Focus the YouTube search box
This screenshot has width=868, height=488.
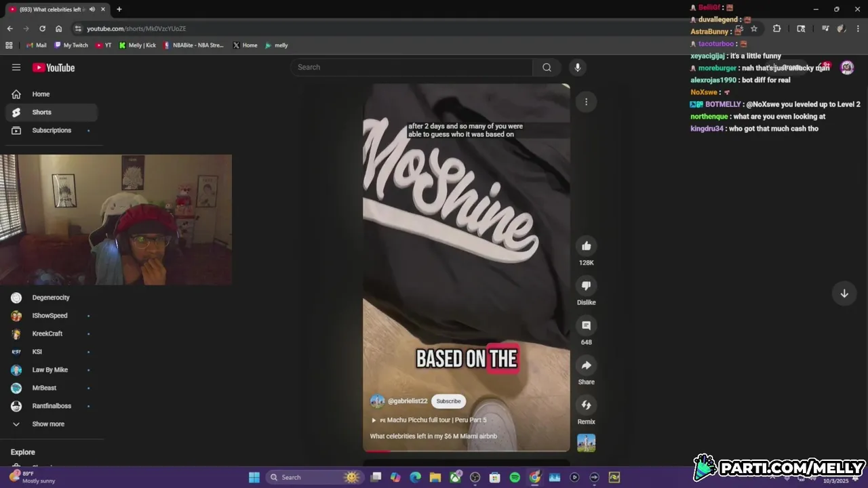pyautogui.click(x=412, y=67)
